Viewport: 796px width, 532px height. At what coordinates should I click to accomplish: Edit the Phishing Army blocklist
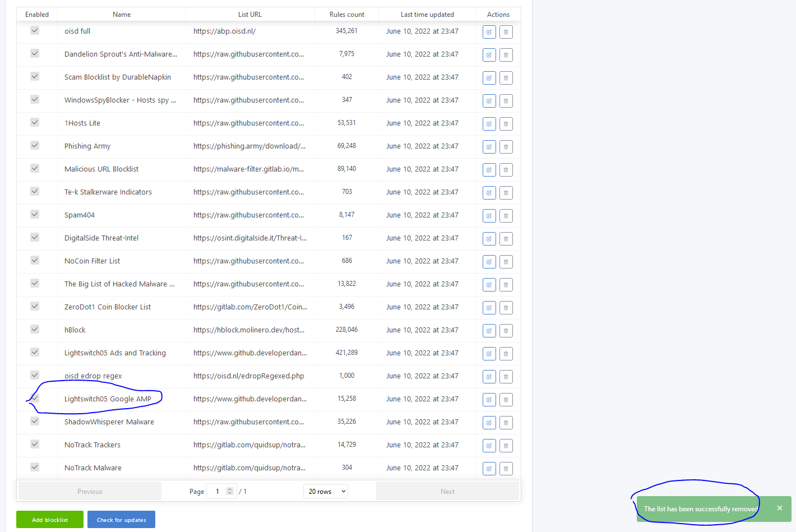point(489,147)
